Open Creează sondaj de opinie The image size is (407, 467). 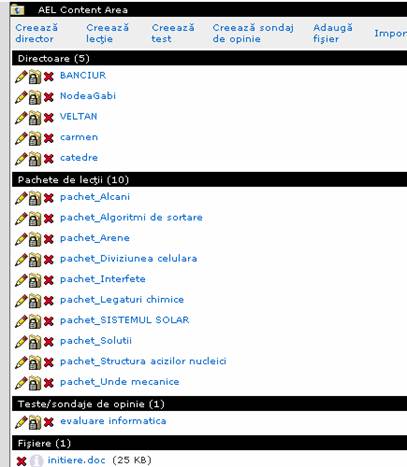[253, 33]
